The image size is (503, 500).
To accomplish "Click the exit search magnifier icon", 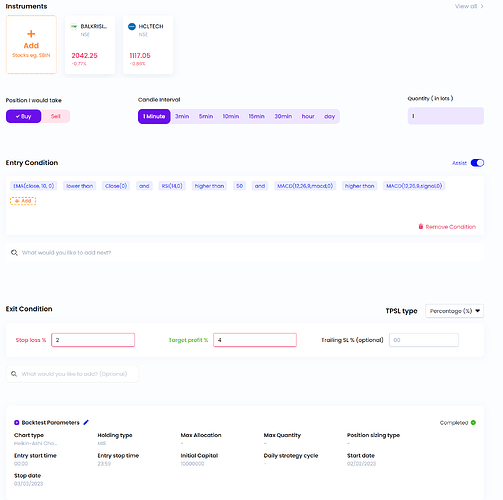I will [x=14, y=374].
